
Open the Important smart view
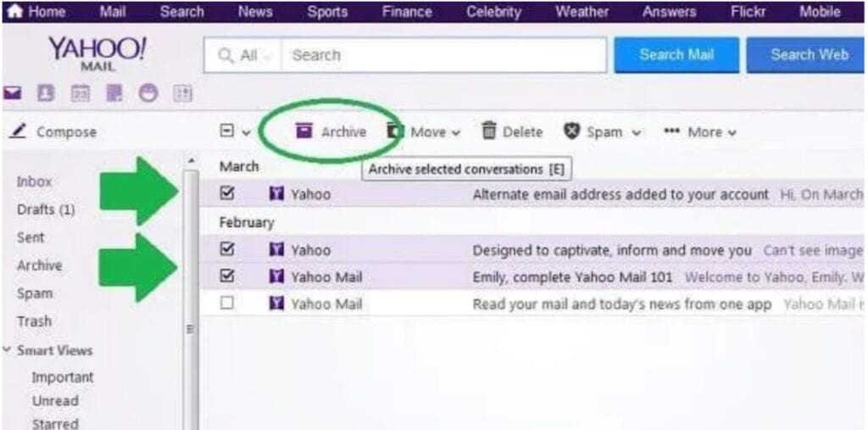pos(63,377)
